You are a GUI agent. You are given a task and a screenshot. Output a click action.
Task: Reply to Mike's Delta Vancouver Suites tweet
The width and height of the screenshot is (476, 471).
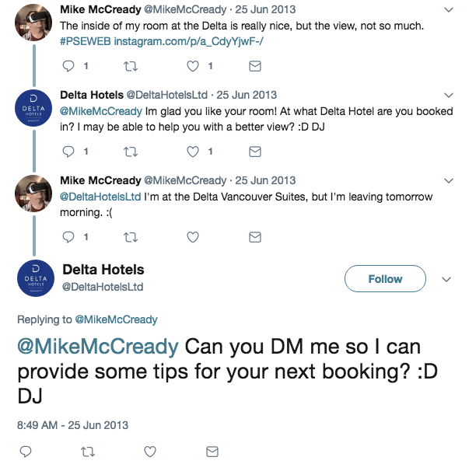(68, 237)
